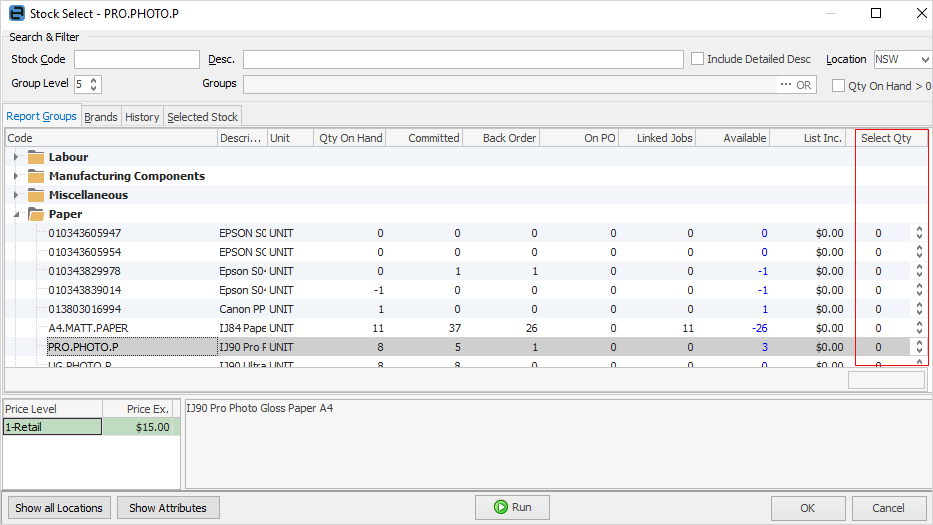The image size is (933, 525).
Task: Open the History tab
Action: 142,117
